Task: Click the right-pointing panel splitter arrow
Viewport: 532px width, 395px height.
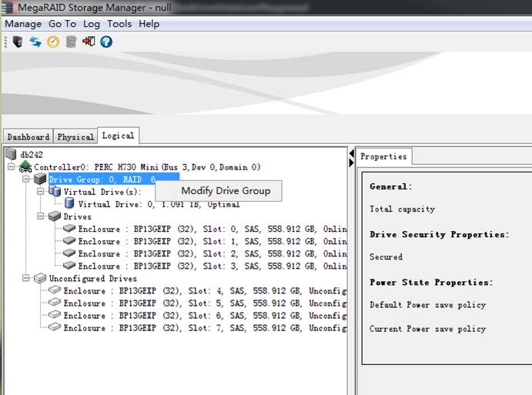Action: tap(352, 163)
